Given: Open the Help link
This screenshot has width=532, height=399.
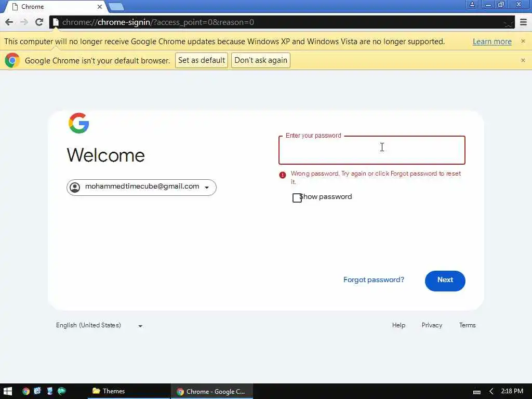Looking at the screenshot, I should point(398,325).
